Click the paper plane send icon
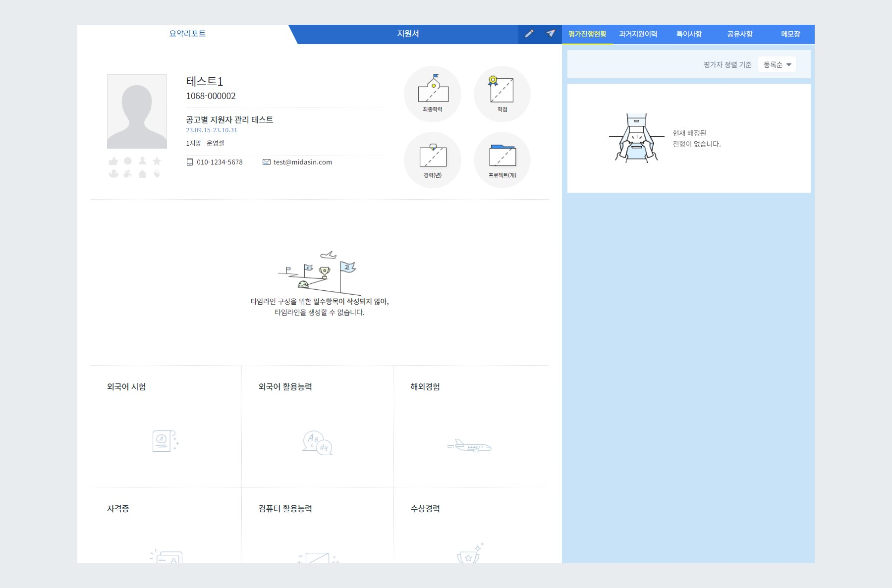The height and width of the screenshot is (588, 892). (x=551, y=34)
